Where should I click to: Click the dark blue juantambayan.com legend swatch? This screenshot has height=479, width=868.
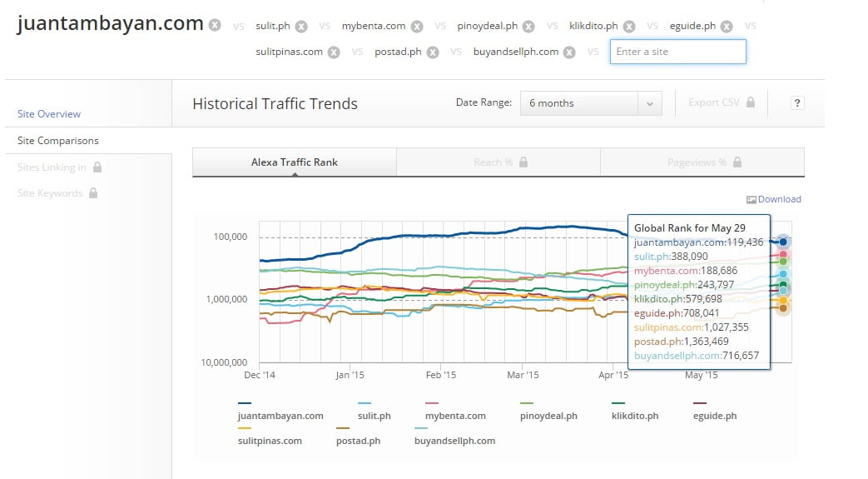click(244, 403)
